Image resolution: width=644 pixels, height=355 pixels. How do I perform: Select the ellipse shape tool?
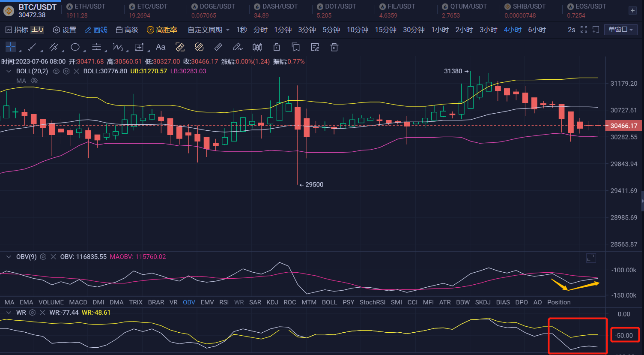(75, 47)
